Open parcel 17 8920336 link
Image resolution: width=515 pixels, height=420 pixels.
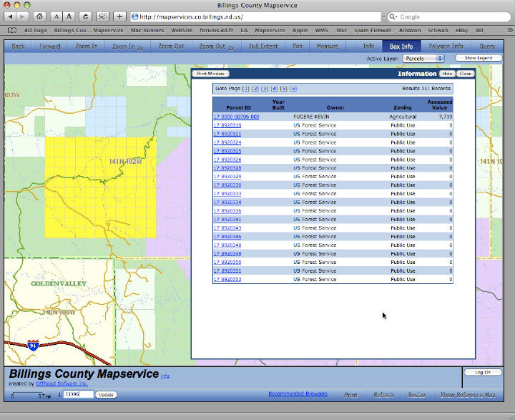click(x=227, y=210)
